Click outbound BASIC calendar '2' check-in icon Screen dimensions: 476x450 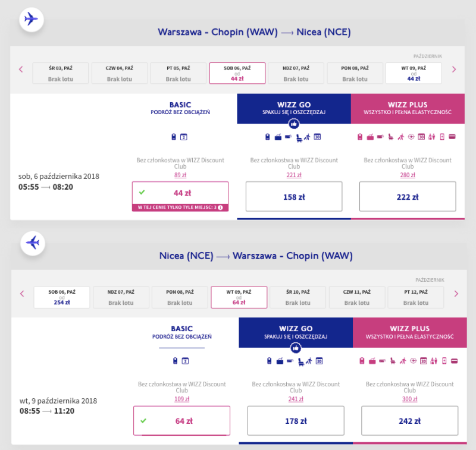[184, 137]
